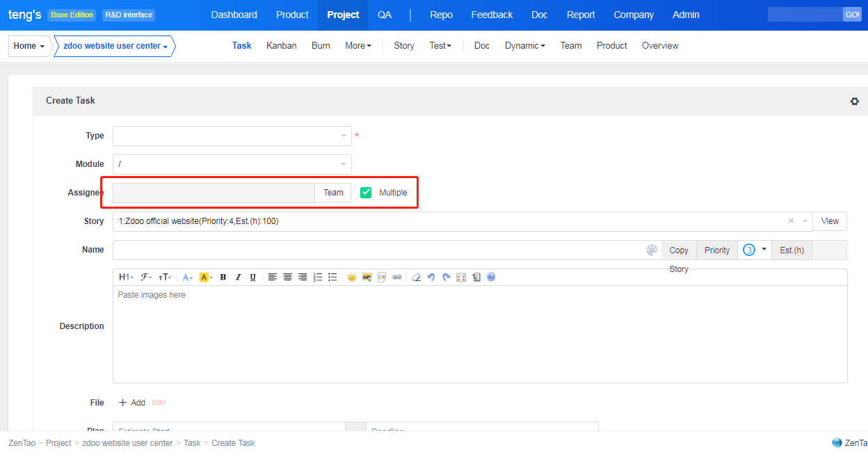Open the Type dropdown
Image resolution: width=868 pixels, height=455 pixels.
[x=232, y=136]
